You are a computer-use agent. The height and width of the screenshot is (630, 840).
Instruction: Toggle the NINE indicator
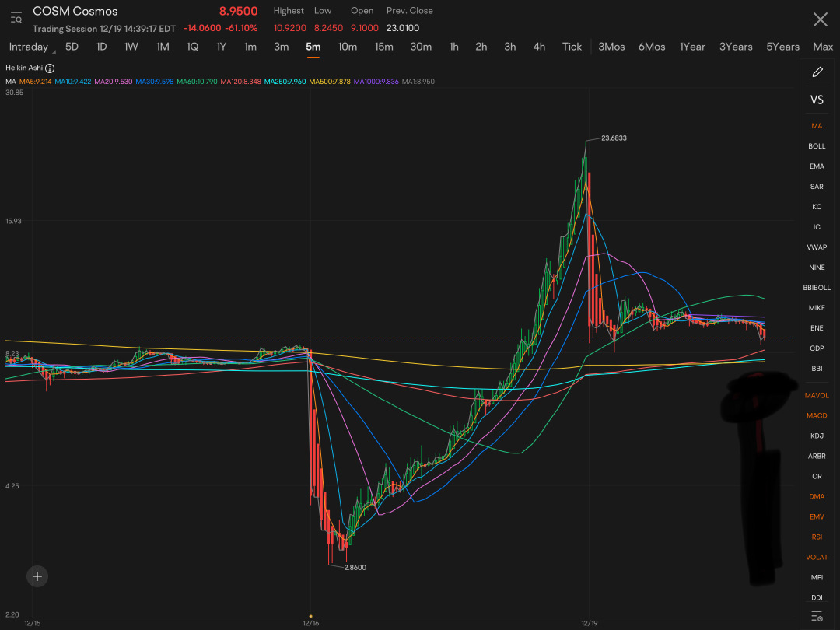(817, 268)
